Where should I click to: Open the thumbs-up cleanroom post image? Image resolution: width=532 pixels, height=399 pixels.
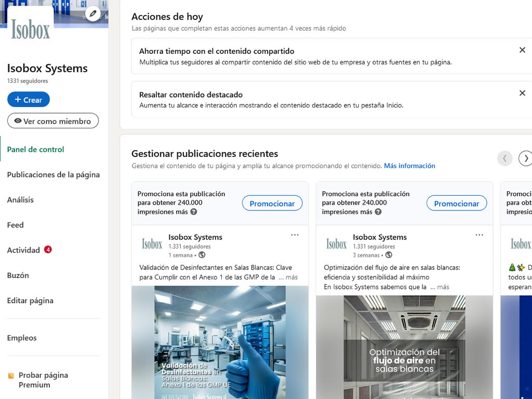click(x=220, y=342)
